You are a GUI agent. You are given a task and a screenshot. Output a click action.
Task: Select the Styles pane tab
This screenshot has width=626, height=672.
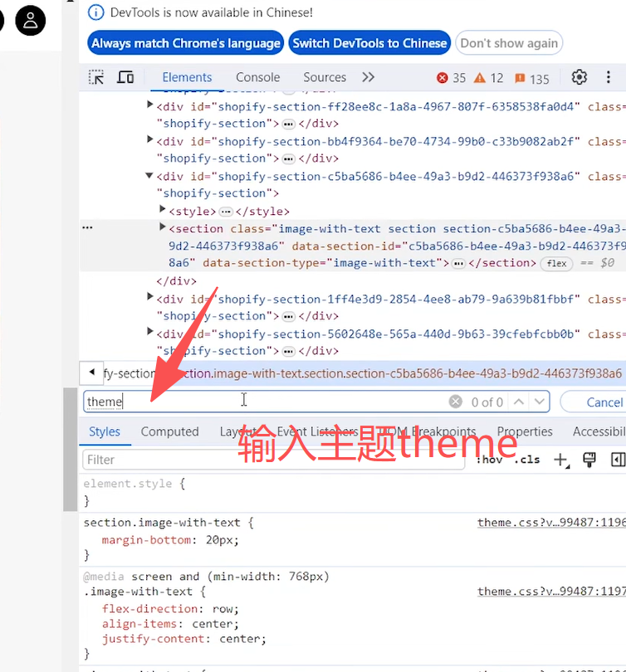(105, 431)
